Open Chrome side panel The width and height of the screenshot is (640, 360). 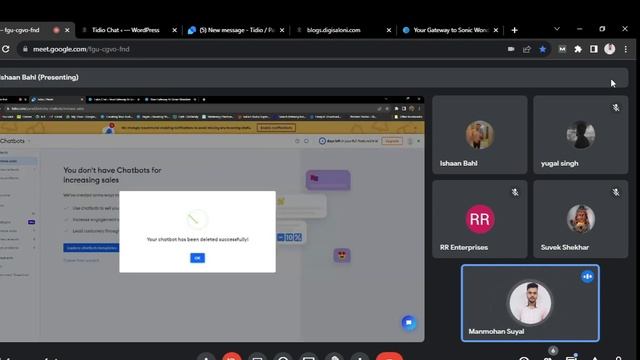coord(593,49)
